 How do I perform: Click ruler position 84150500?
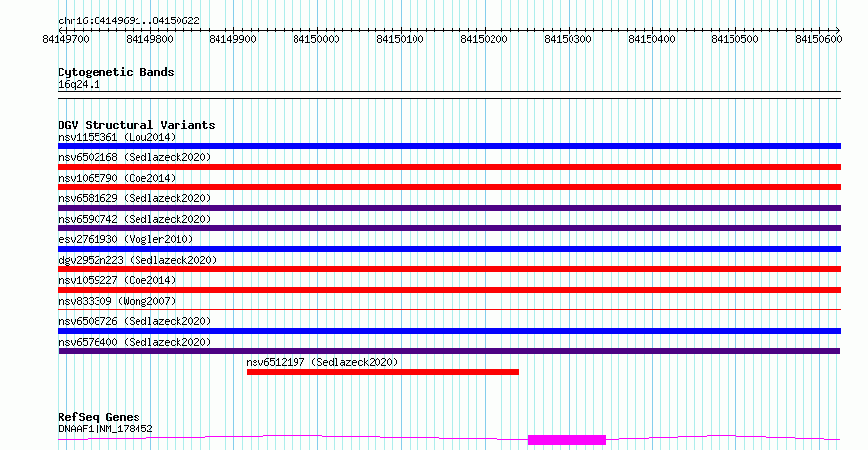coord(734,39)
